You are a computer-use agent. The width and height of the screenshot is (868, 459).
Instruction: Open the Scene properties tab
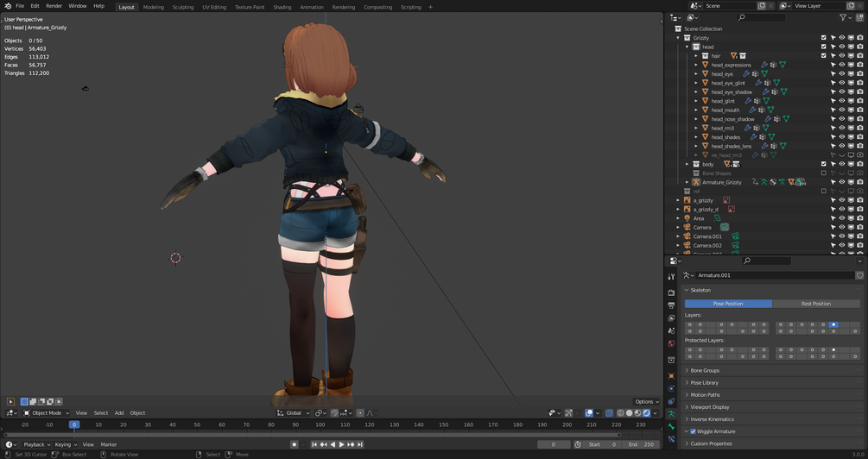pos(671,330)
